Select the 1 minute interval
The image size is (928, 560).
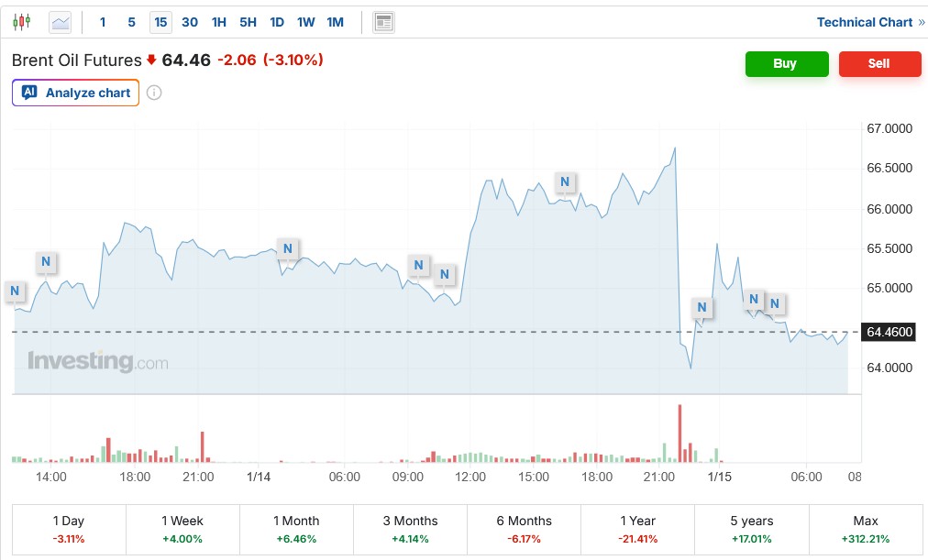tap(102, 21)
